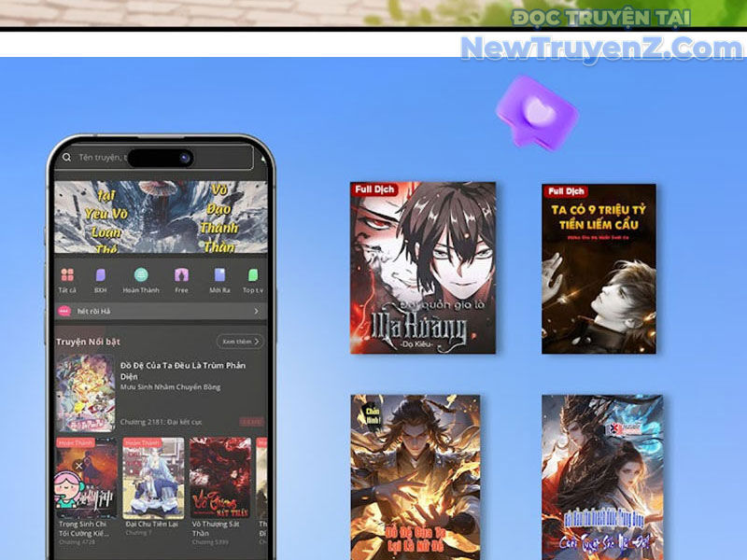Click the search magnifier icon
The height and width of the screenshot is (560, 747).
coord(66,158)
